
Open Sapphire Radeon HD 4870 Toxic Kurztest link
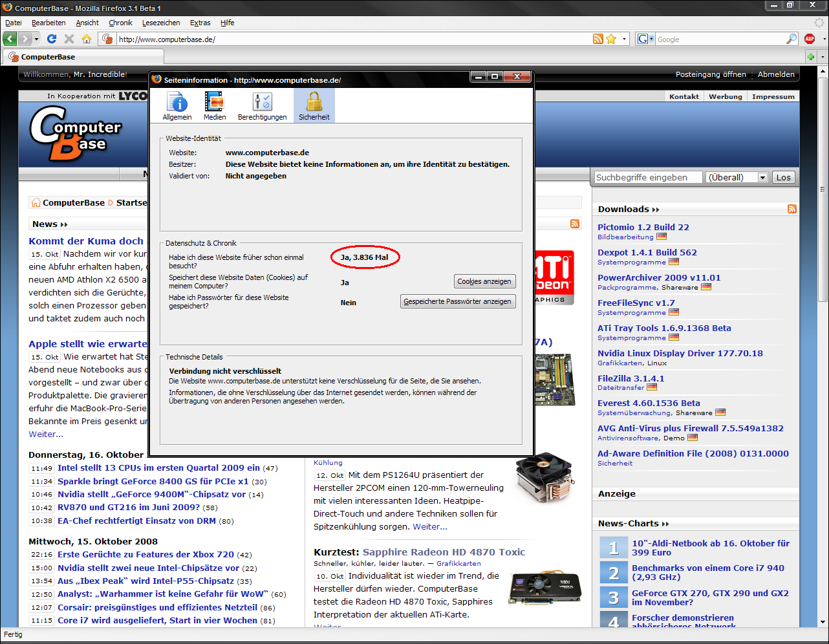(x=444, y=552)
